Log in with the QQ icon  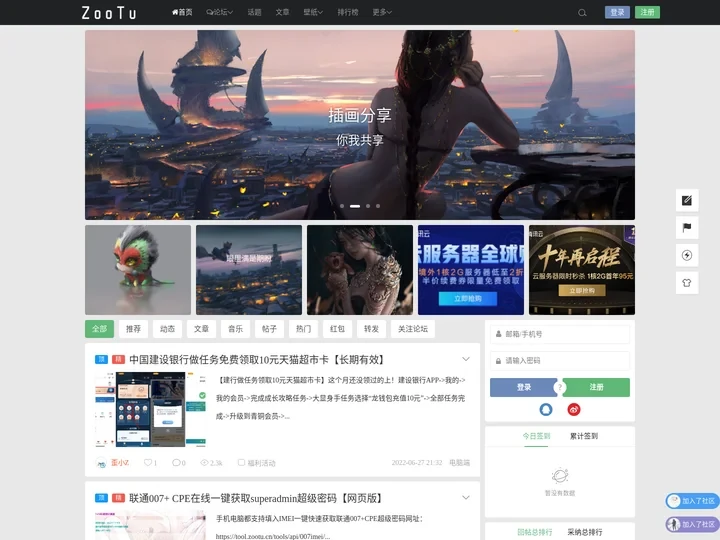(x=546, y=409)
